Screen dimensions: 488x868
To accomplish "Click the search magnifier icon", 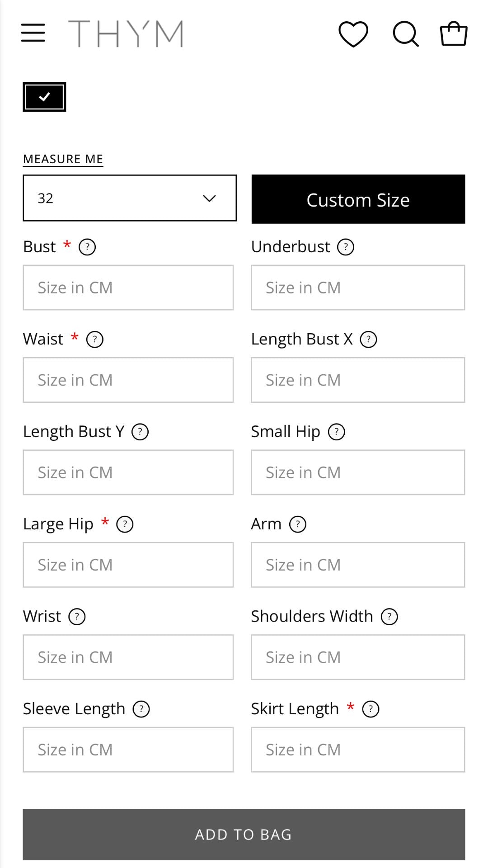I will tap(406, 33).
